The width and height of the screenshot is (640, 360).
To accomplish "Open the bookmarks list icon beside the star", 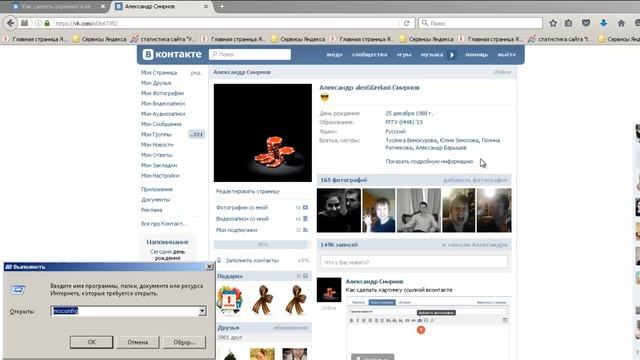I will click(569, 23).
